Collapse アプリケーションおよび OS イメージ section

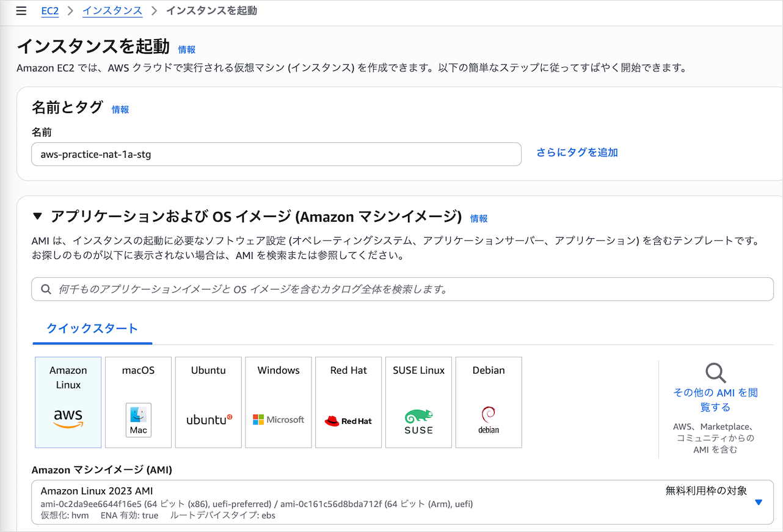38,216
